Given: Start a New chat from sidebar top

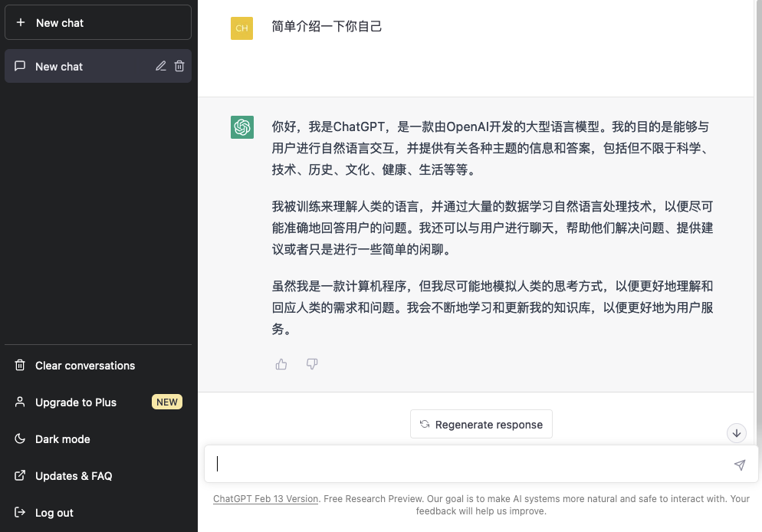Looking at the screenshot, I should pos(98,23).
